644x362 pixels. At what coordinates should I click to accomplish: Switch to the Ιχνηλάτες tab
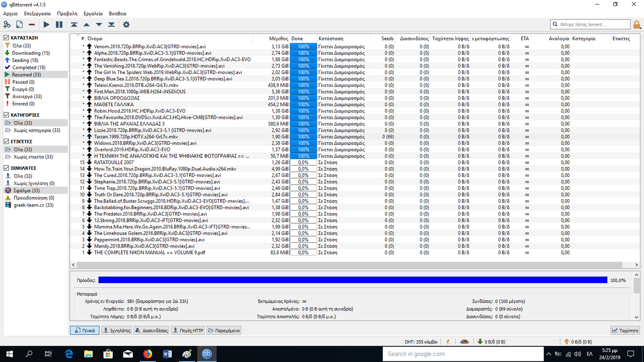tap(116, 330)
